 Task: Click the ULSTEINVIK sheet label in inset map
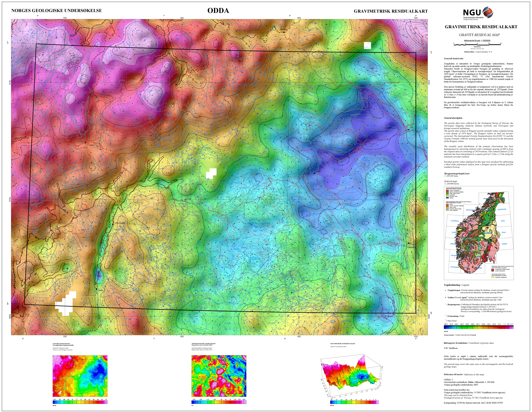455,221
